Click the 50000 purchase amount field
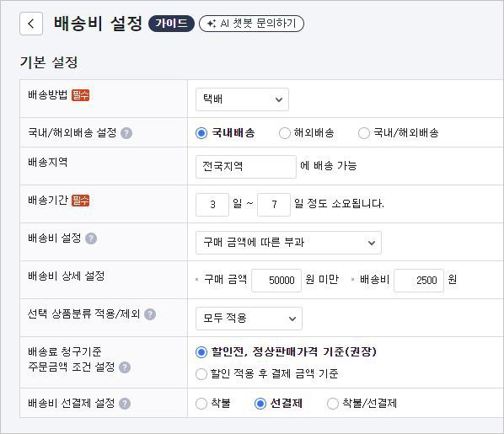Viewport: 504px width, 434px height. pos(276,281)
